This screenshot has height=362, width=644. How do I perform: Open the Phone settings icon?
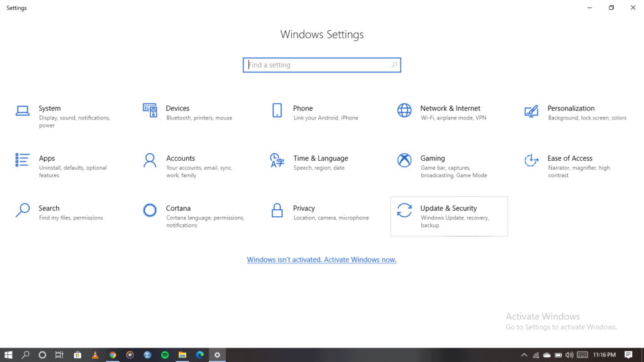pyautogui.click(x=277, y=111)
